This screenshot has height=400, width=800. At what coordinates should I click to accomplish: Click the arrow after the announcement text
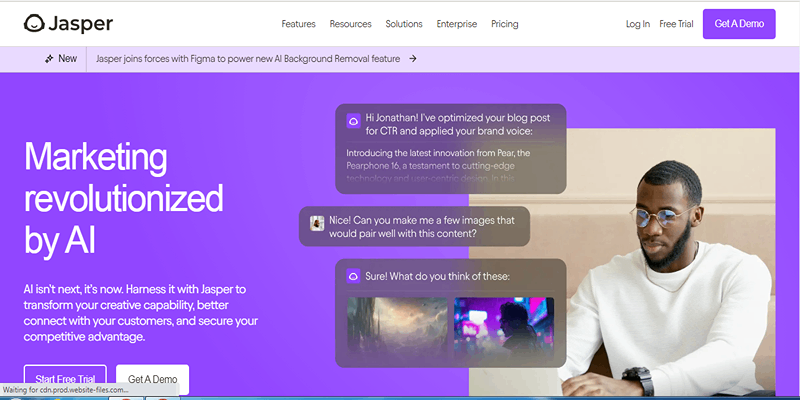[413, 59]
